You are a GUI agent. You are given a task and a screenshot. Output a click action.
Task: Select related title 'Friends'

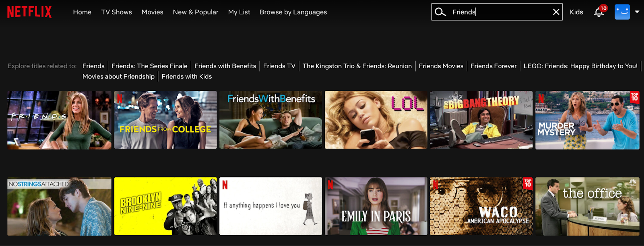click(x=93, y=66)
